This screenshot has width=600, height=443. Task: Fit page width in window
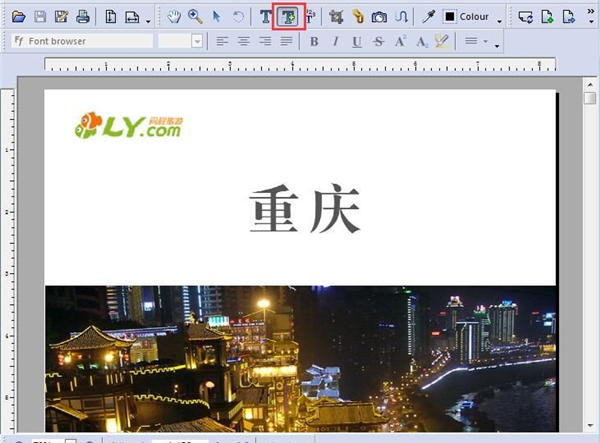(132, 17)
